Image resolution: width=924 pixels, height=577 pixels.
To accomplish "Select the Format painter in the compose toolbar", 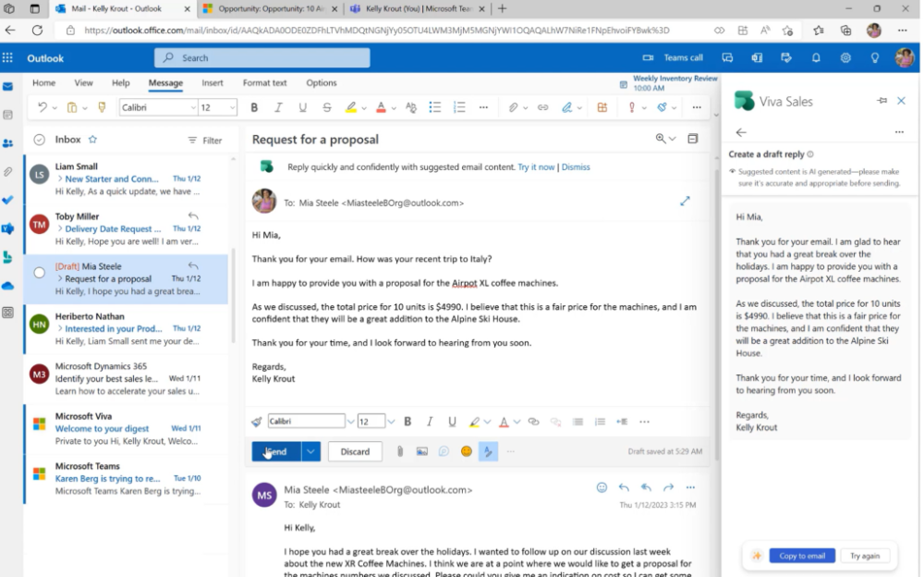I will [x=255, y=421].
